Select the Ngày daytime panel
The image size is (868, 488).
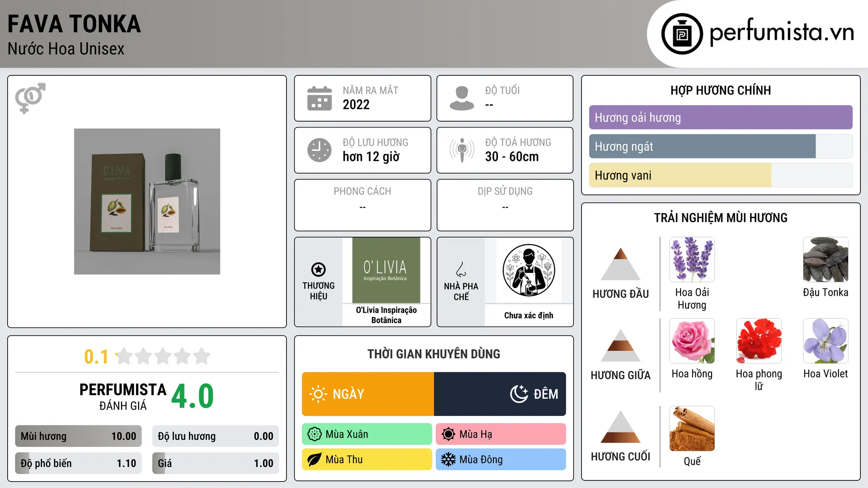coord(368,394)
